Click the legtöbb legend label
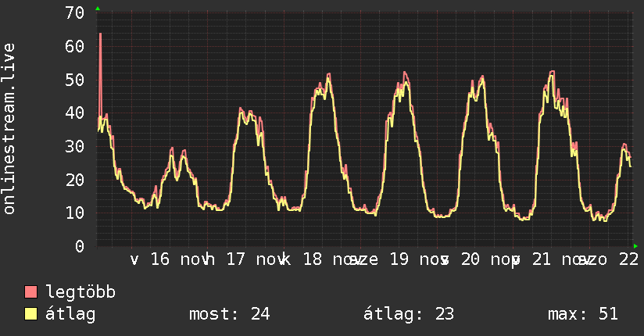This screenshot has height=336, width=644. pos(80,292)
